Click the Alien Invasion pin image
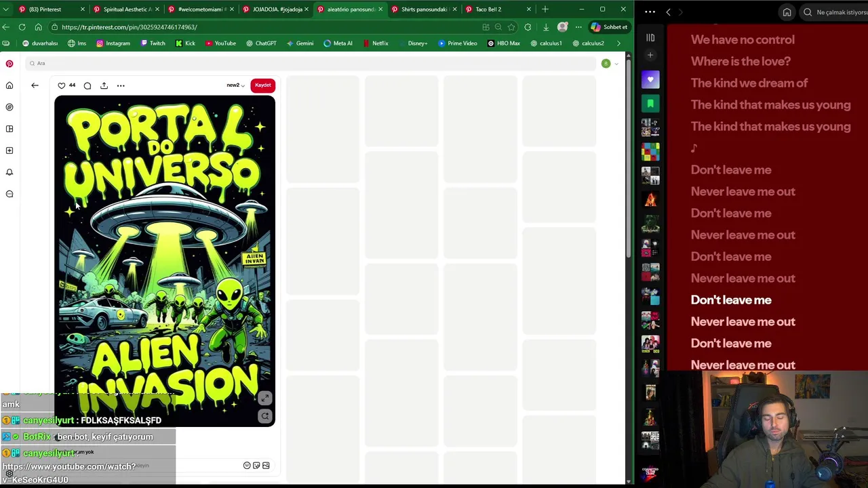The image size is (868, 488). (165, 261)
